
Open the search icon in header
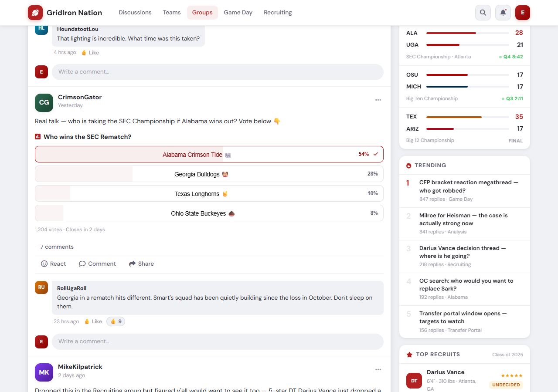pyautogui.click(x=483, y=13)
